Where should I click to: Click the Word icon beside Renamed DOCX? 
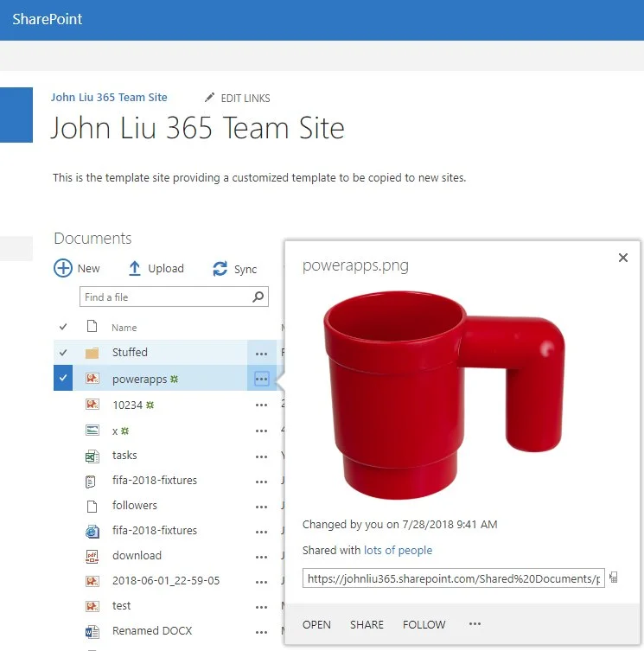click(92, 631)
